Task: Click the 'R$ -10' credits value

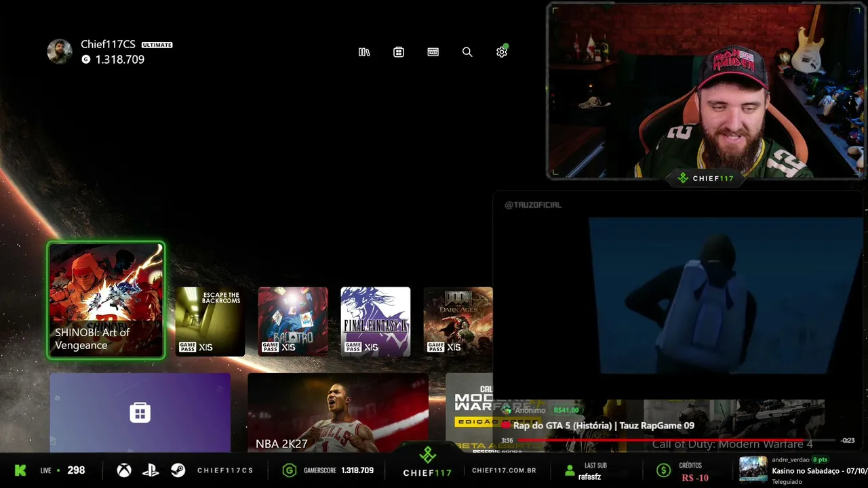Action: [x=695, y=478]
